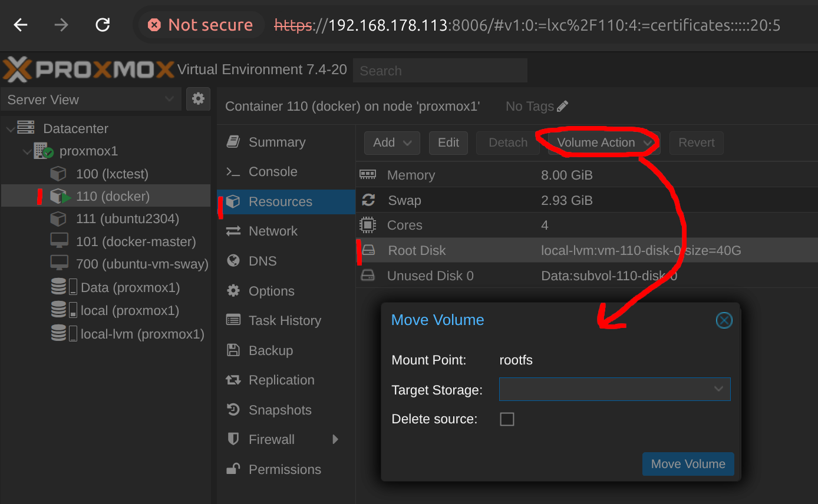Screen dimensions: 818x504
Task: Select the Root Disk local-lvm volume value
Action: 641,250
